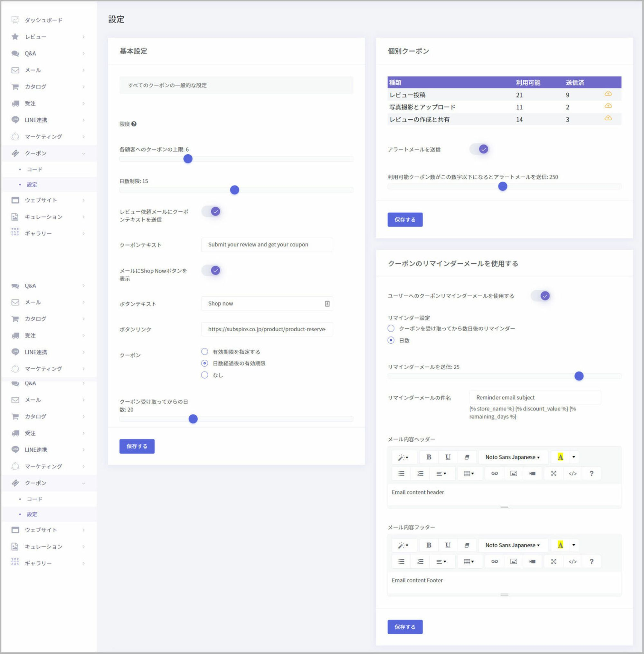644x654 pixels.
Task: Click the 日数制限 slider handle
Action: 234,190
